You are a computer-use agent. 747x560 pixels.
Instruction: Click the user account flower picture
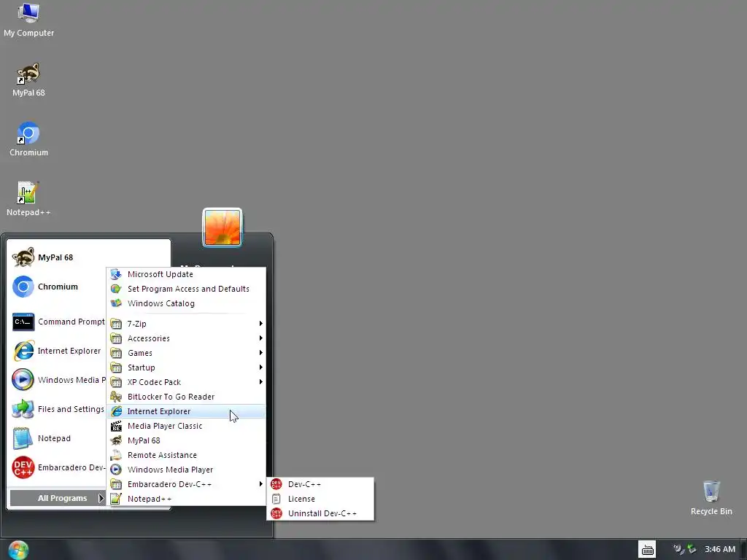pos(222,227)
